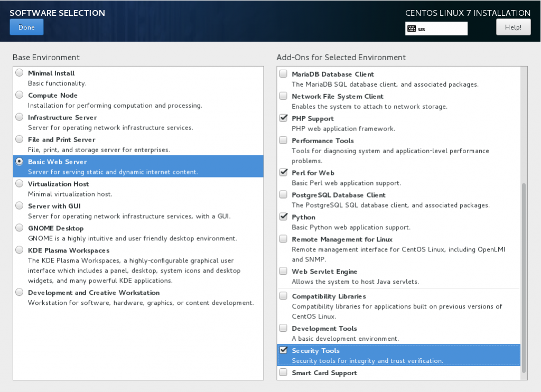Switch to the Server with GUI environment
Viewport: 541px width, 392px height.
point(19,206)
